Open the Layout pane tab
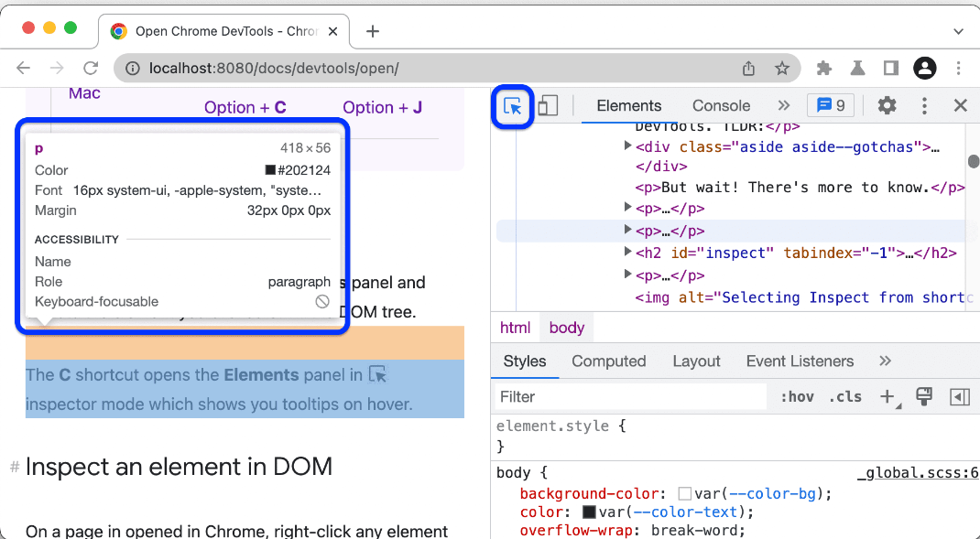 696,361
